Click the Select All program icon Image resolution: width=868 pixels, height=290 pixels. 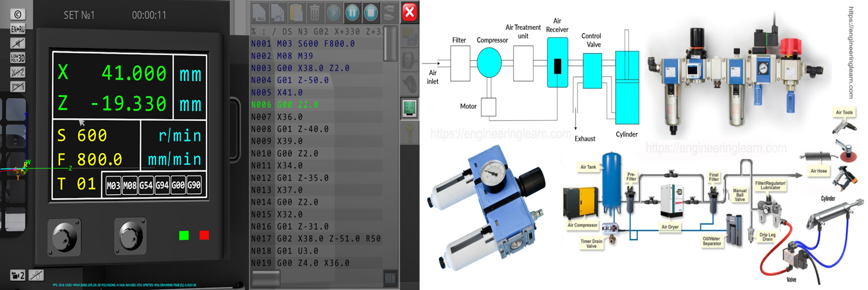click(x=259, y=12)
